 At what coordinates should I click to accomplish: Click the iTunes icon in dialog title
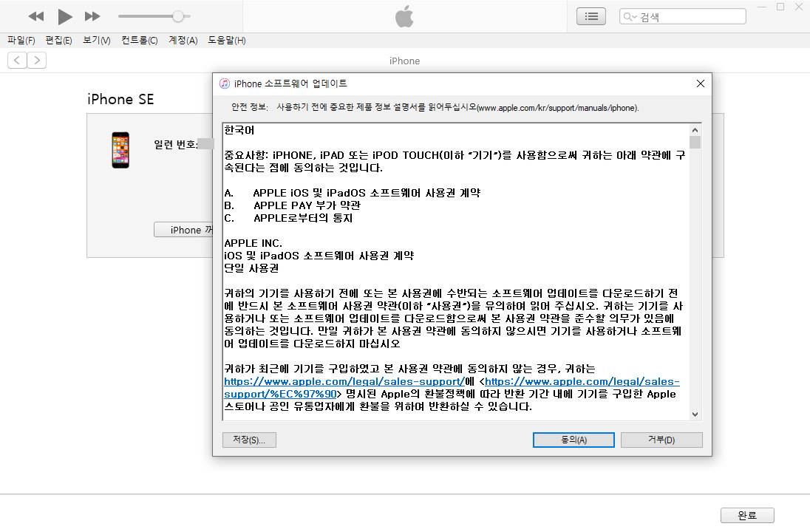(x=224, y=83)
